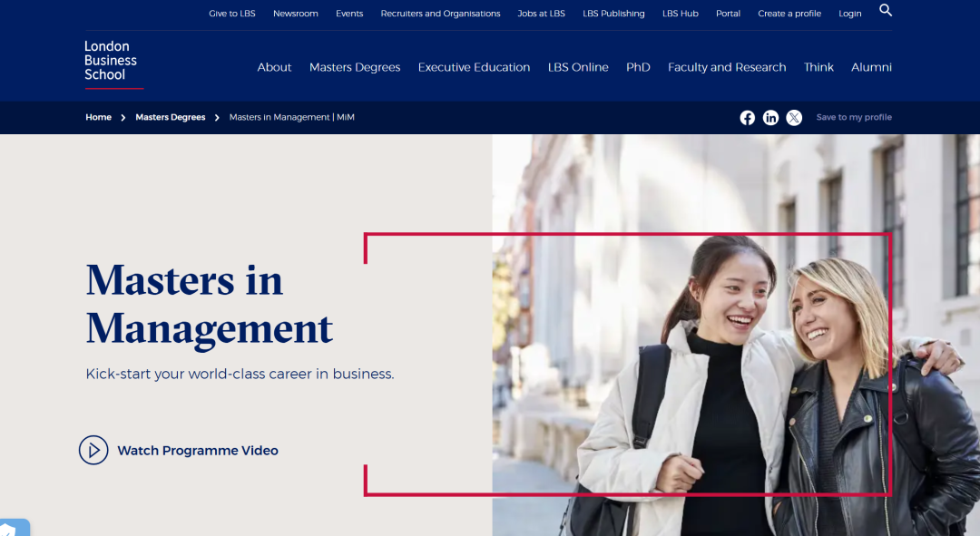Expand Faculty and Research menu

727,67
